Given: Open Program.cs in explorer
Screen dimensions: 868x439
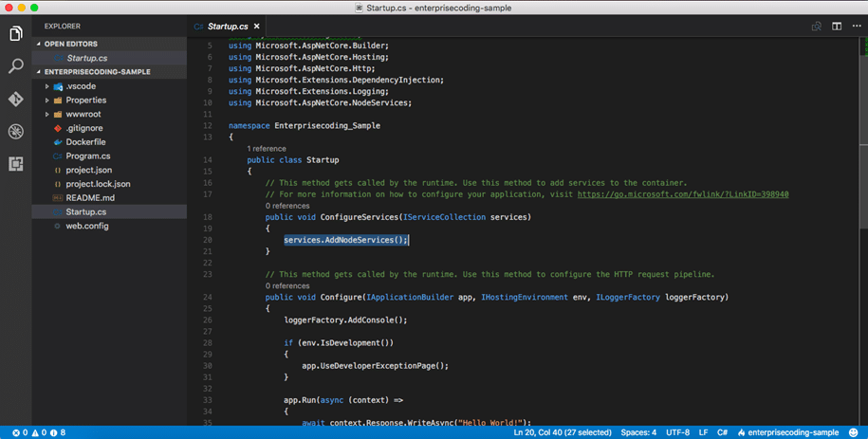Looking at the screenshot, I should click(x=88, y=156).
